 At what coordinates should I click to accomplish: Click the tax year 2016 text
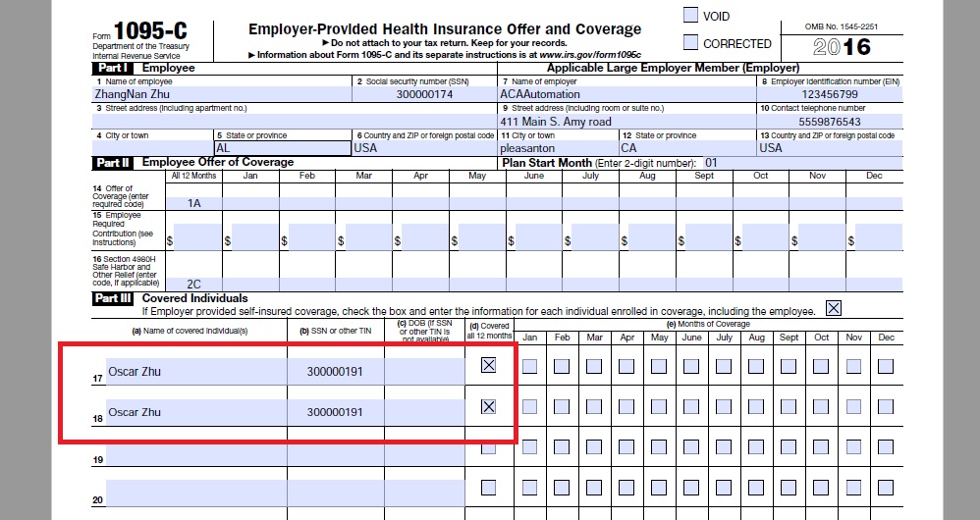pos(842,47)
